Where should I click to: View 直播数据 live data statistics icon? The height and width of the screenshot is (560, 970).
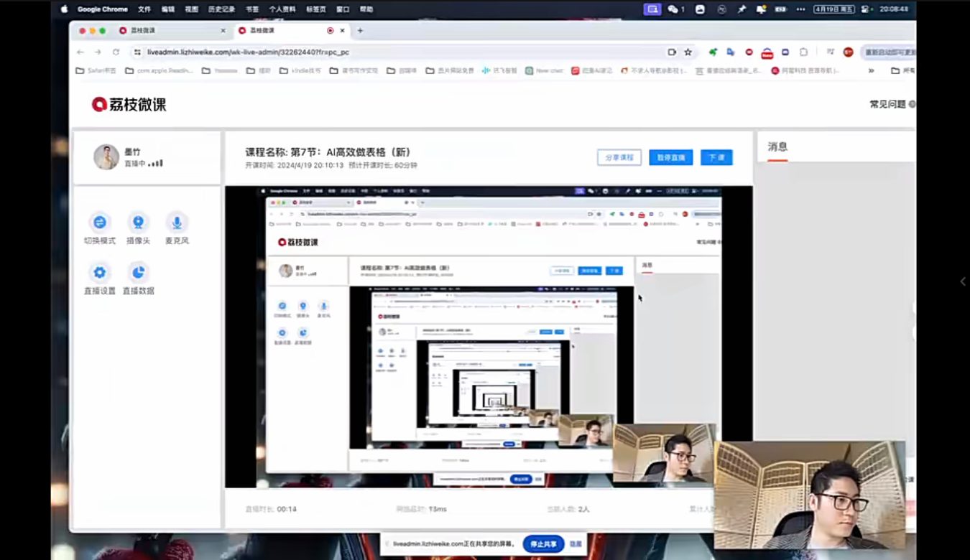point(138,272)
